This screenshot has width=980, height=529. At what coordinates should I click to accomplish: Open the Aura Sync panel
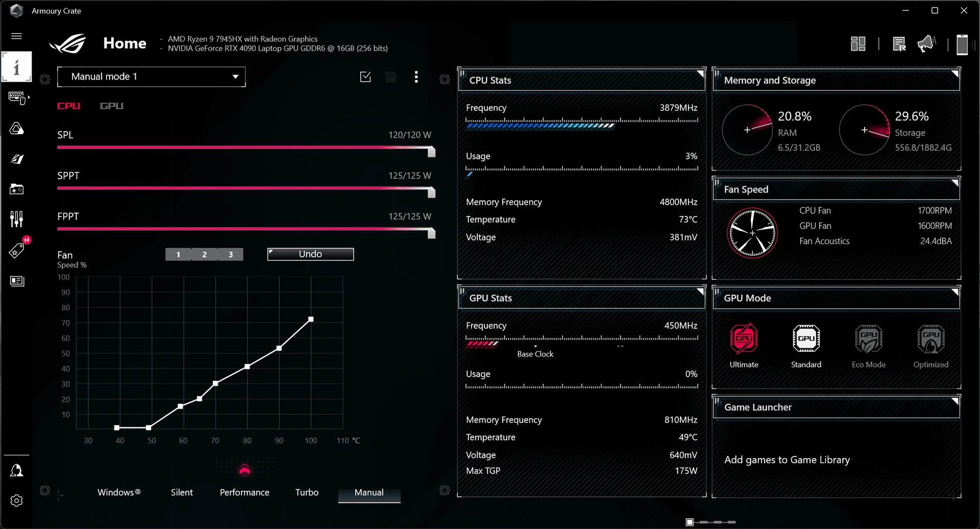click(17, 129)
